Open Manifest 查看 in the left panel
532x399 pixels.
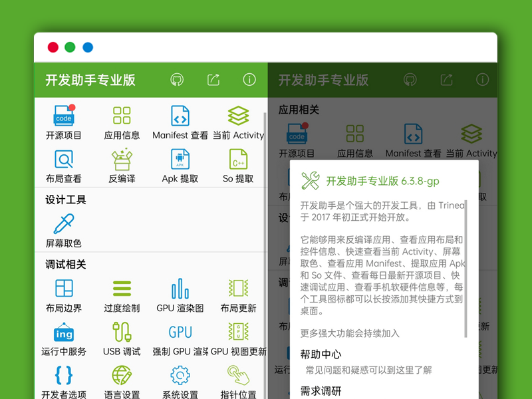(180, 122)
